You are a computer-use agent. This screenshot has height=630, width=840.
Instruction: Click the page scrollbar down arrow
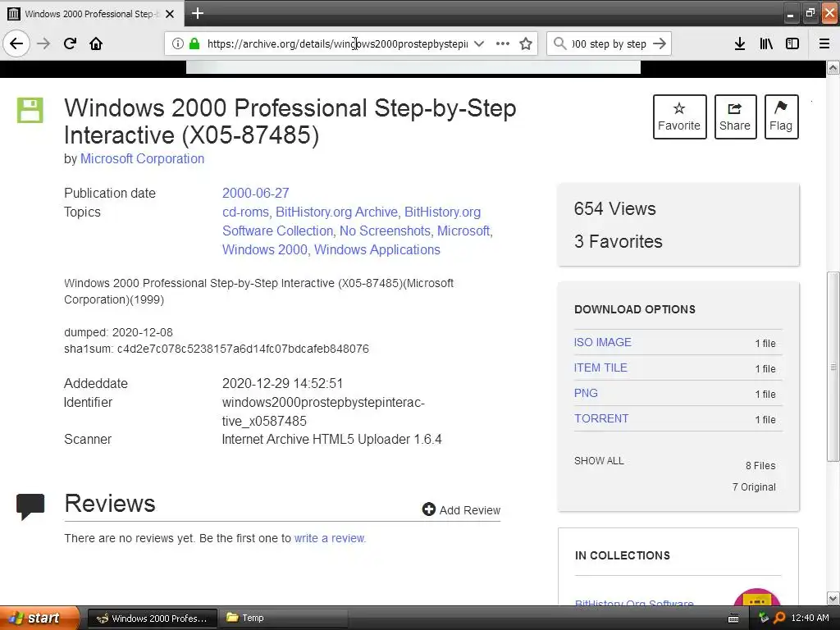[x=833, y=598]
